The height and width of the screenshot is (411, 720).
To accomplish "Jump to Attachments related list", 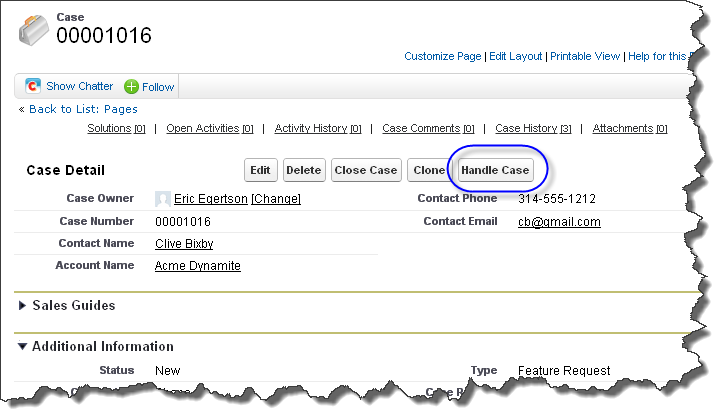I will point(630,129).
